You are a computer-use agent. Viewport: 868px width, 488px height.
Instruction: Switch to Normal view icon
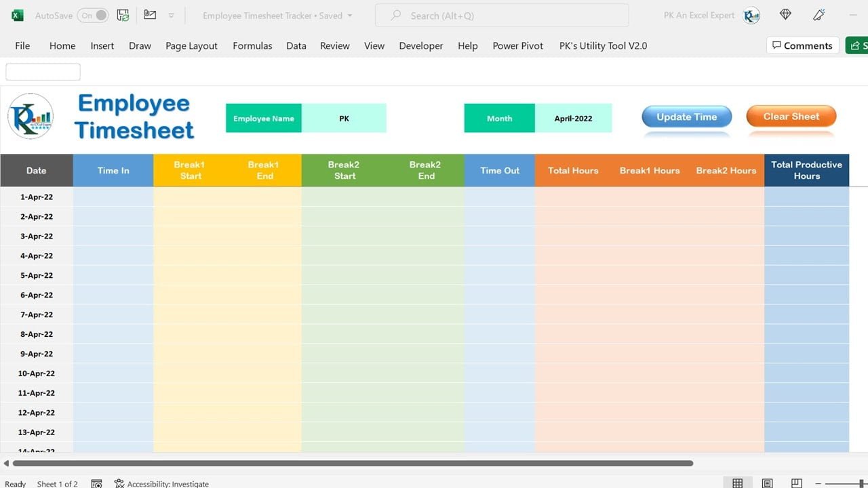(x=737, y=483)
